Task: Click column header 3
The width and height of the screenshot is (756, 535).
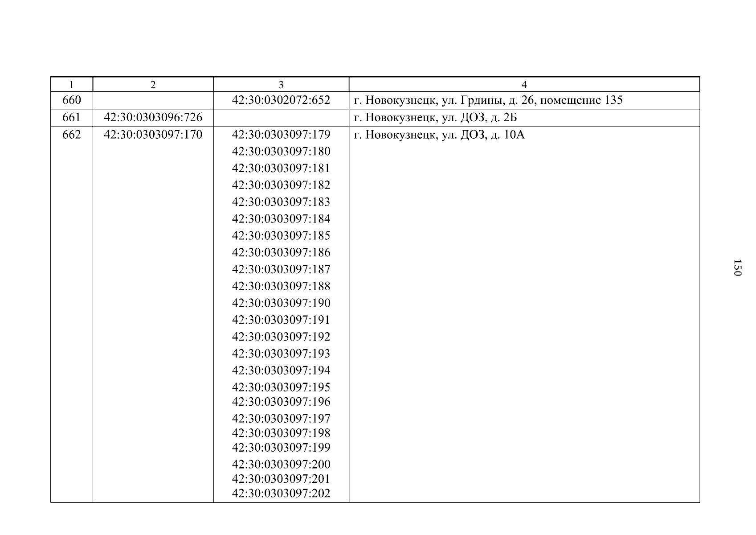Action: pos(281,85)
